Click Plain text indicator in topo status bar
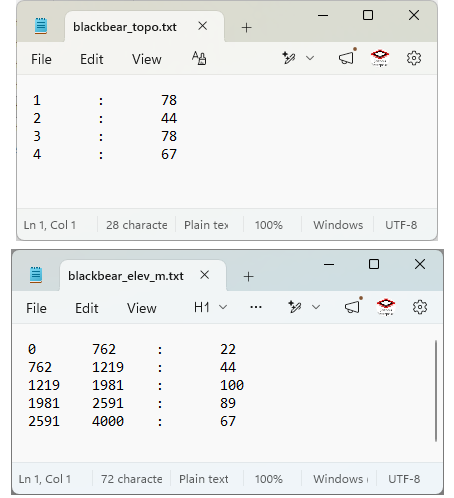Screen dimensions: 454x498 [206, 225]
